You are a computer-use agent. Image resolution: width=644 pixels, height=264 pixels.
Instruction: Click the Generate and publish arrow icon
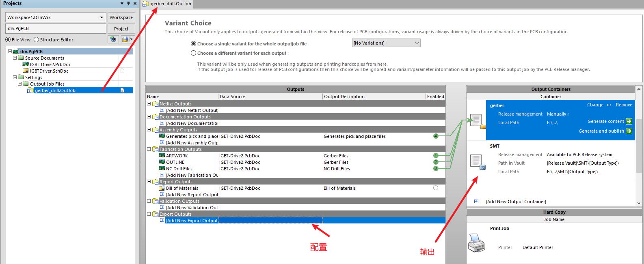(629, 131)
